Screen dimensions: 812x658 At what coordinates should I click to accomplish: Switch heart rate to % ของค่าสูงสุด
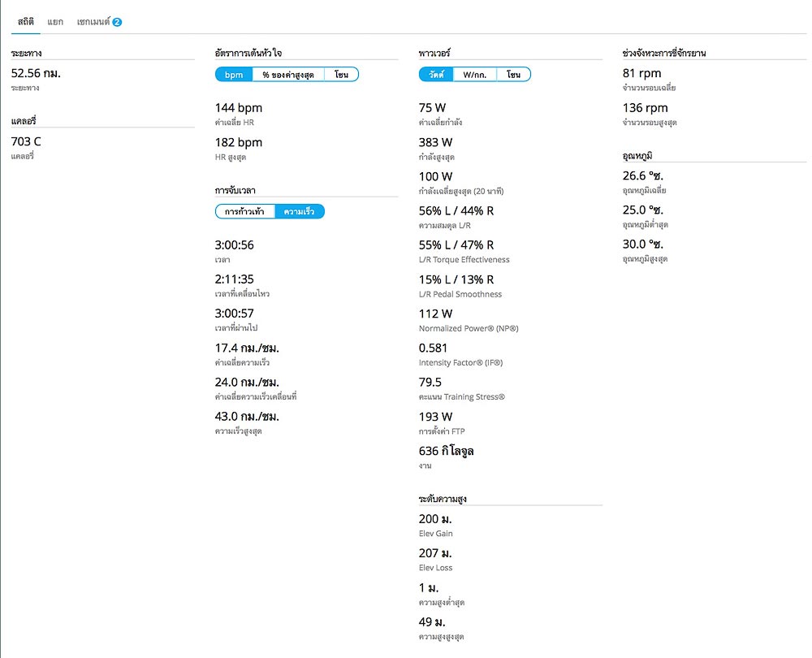pos(288,75)
